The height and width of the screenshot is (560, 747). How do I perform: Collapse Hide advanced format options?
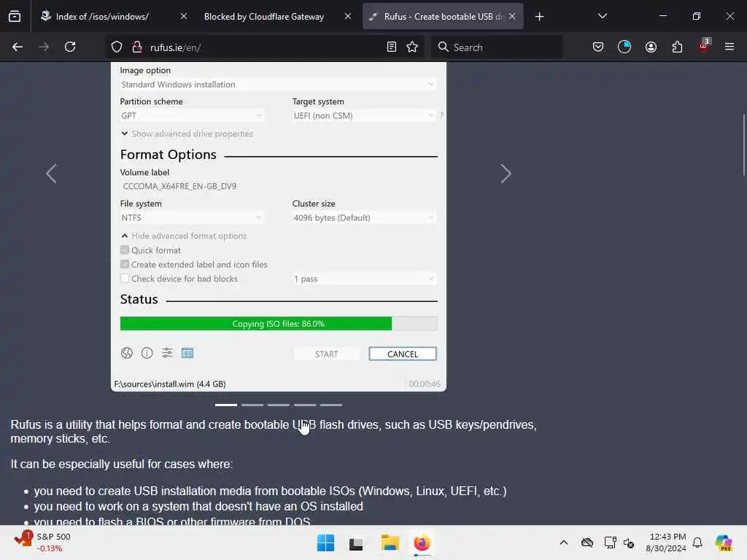[x=184, y=236]
